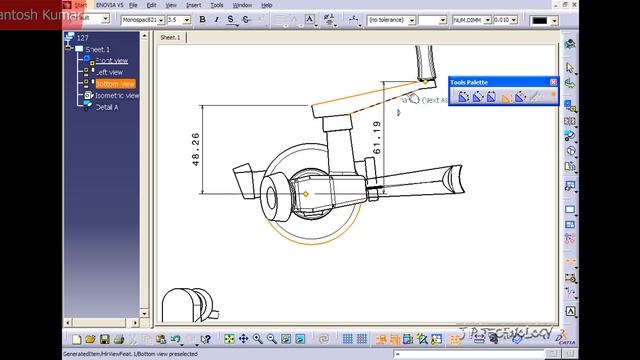This screenshot has height=360, width=640.
Task: Open the Start menu
Action: pyautogui.click(x=80, y=5)
